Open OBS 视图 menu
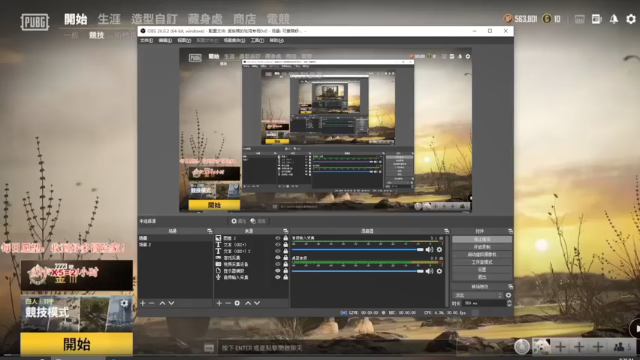The height and width of the screenshot is (360, 640). coord(184,40)
